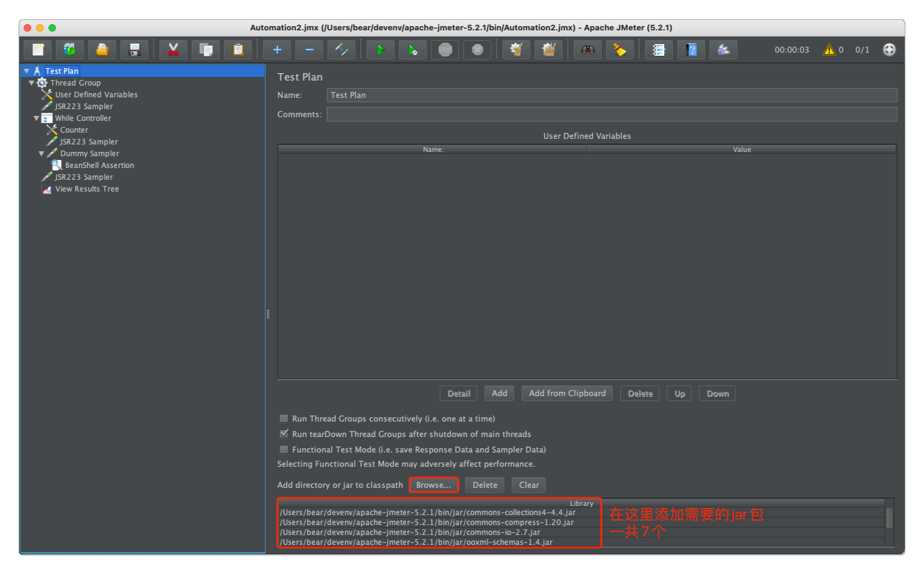Viewport: 924px width, 574px height.
Task: Start the test with green play icon
Action: (381, 50)
